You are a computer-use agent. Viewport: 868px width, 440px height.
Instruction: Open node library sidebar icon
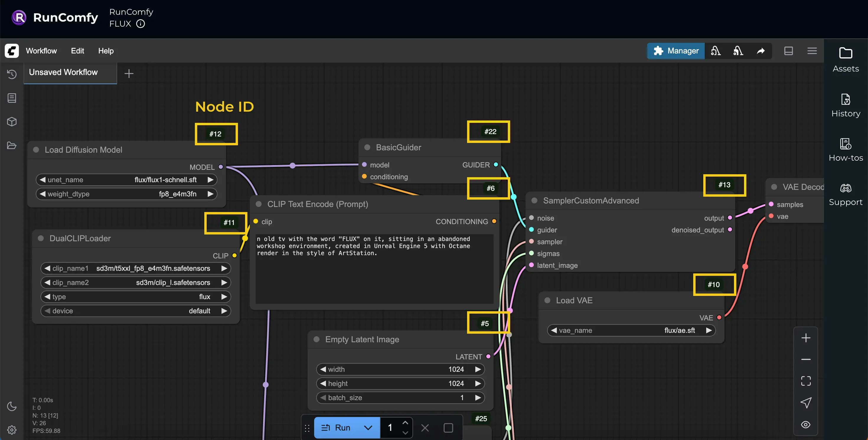pos(12,98)
